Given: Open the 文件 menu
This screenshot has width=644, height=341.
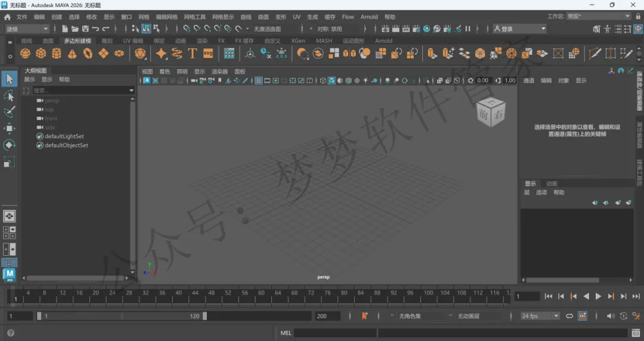Looking at the screenshot, I should tap(22, 17).
